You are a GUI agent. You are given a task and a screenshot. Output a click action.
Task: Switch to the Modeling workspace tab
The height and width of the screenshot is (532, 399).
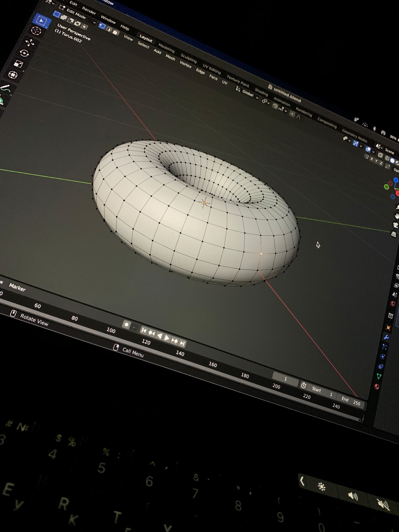pos(166,48)
